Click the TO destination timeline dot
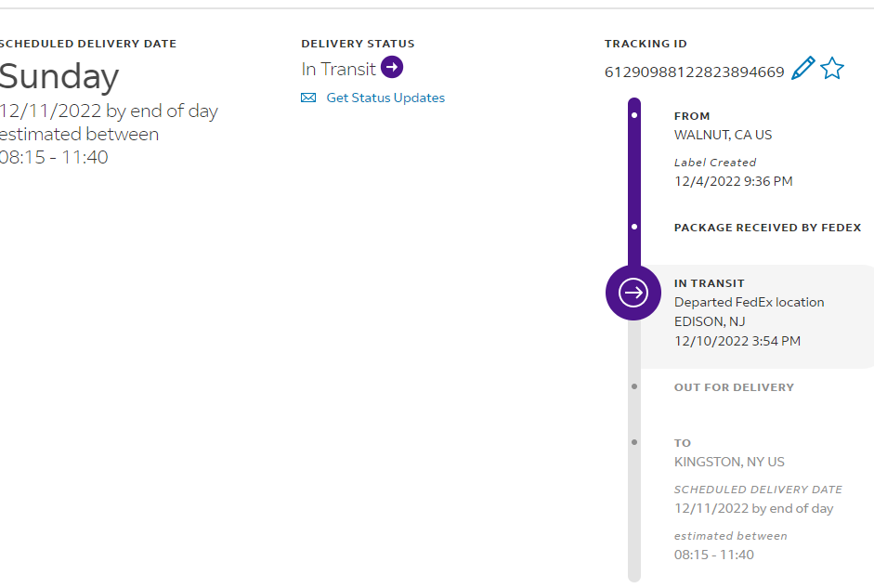The width and height of the screenshot is (874, 588). pyautogui.click(x=634, y=442)
